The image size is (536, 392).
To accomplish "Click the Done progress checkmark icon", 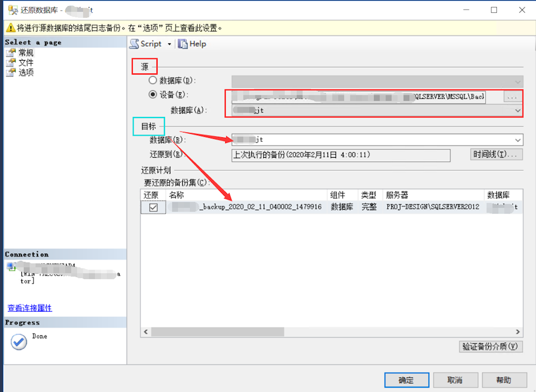I will (x=19, y=342).
